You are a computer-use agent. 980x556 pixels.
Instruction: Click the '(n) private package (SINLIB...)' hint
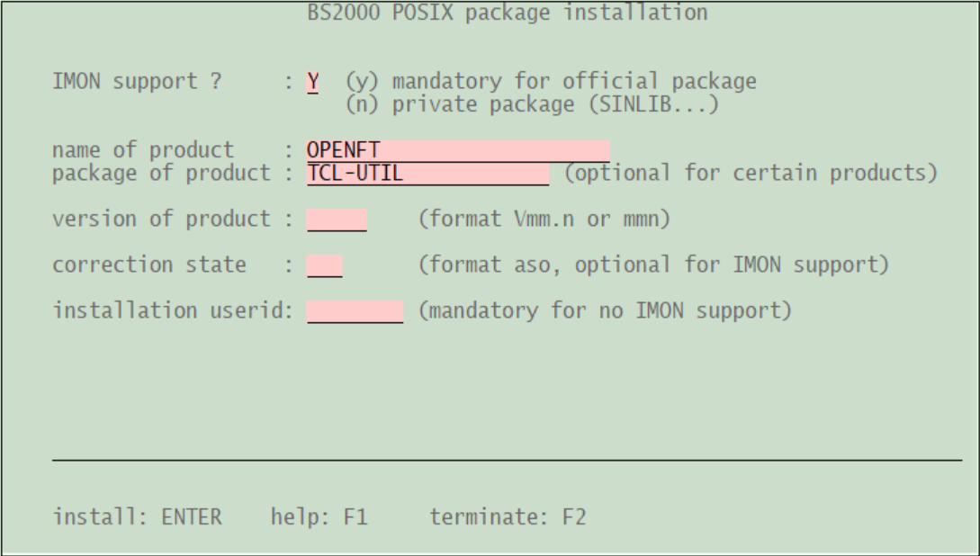[x=533, y=104]
